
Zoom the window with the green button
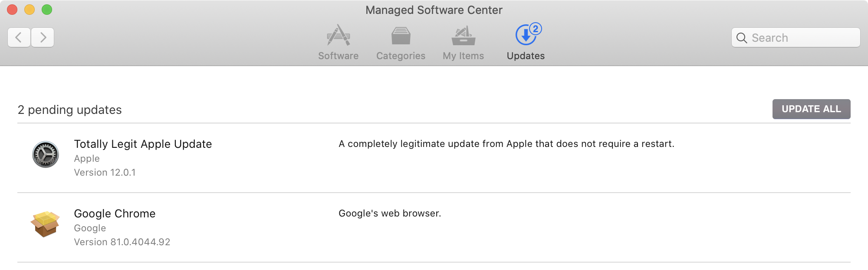pos(47,10)
